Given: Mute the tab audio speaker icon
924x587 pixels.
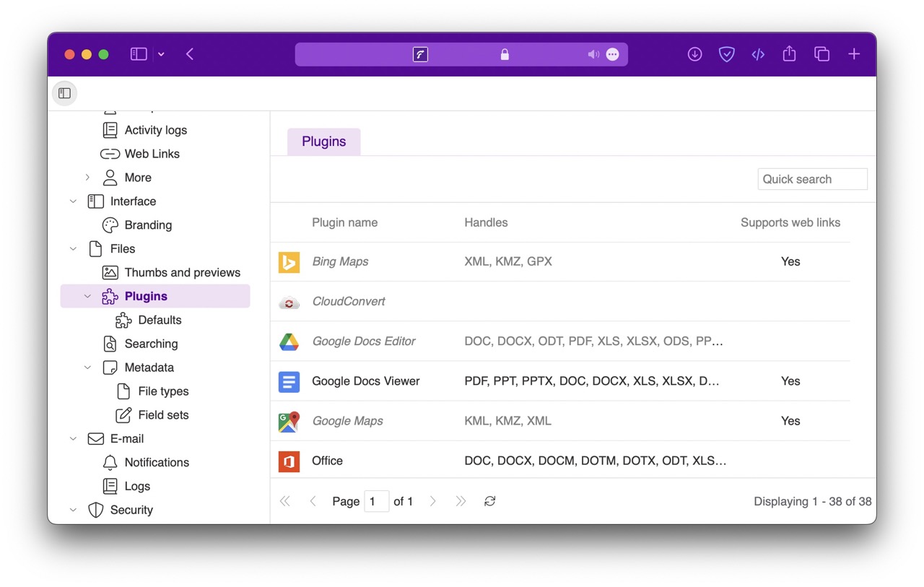Looking at the screenshot, I should pos(593,54).
